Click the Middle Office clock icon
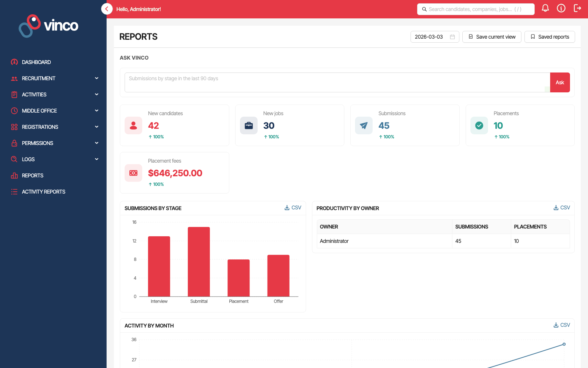588x368 pixels. point(14,111)
